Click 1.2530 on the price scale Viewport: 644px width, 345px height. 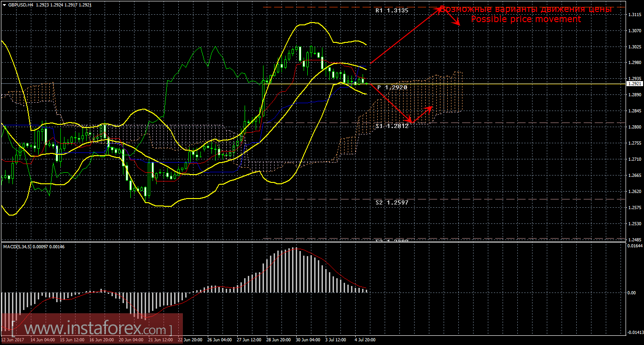coord(635,224)
